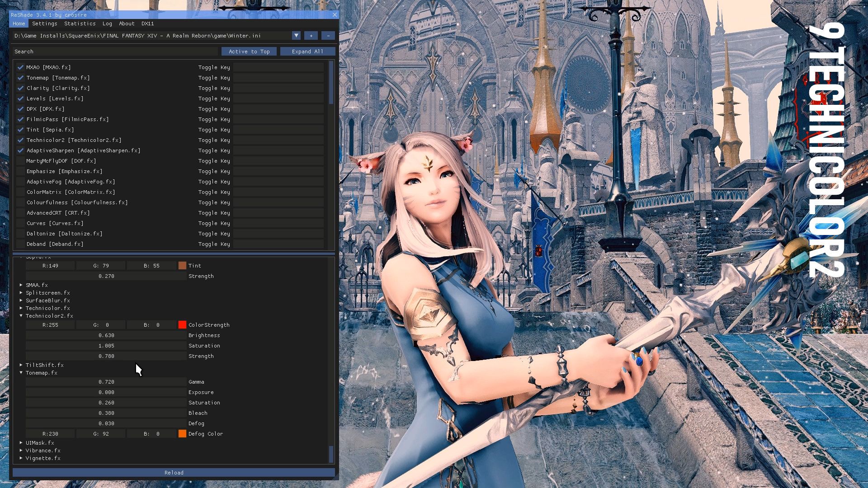This screenshot has width=868, height=488.
Task: Set the MXAO Toggle Key field
Action: (278, 67)
